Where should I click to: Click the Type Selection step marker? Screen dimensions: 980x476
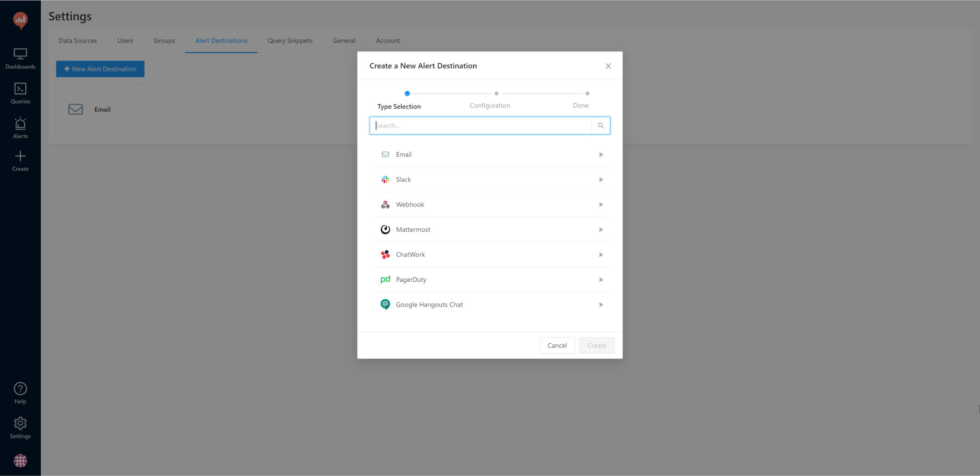[x=407, y=94]
